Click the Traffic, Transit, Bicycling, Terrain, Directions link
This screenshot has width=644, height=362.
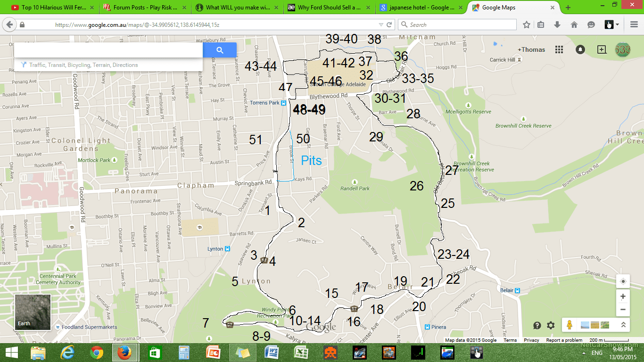pos(83,65)
